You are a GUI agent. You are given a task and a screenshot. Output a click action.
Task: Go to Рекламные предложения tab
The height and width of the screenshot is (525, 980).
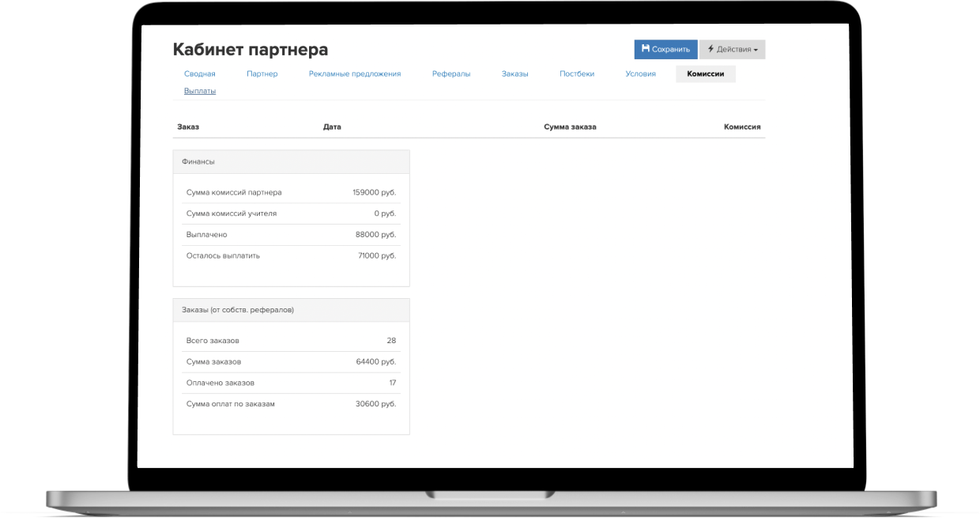355,74
